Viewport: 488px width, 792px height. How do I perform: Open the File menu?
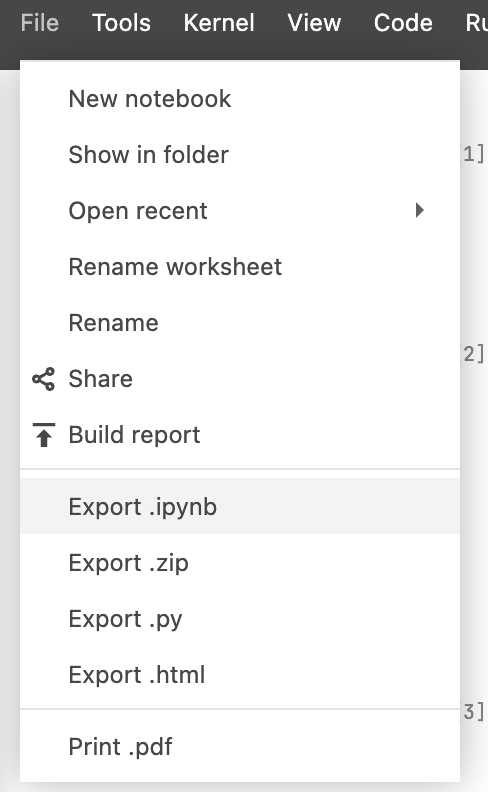40,23
